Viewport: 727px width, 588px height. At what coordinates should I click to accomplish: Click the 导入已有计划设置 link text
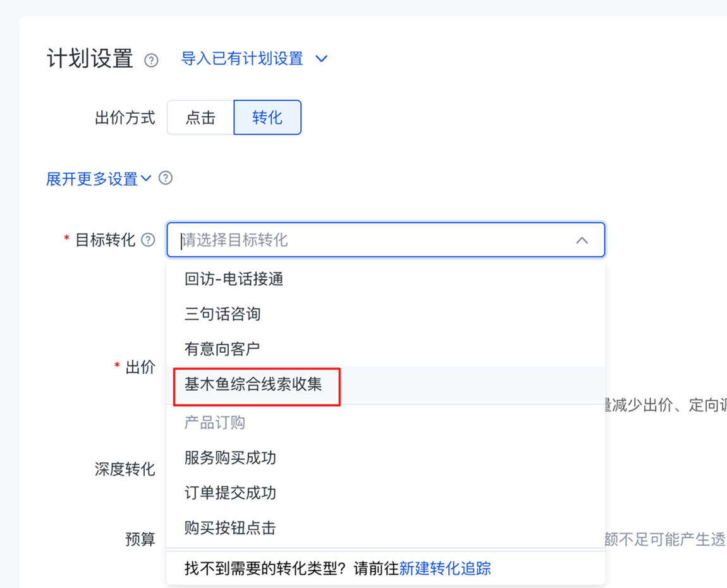click(242, 59)
